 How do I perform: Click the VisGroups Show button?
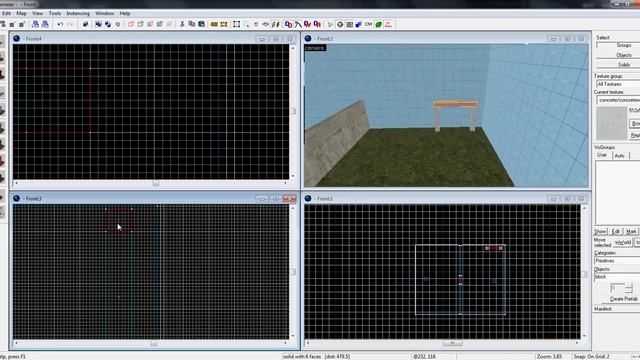(x=600, y=231)
